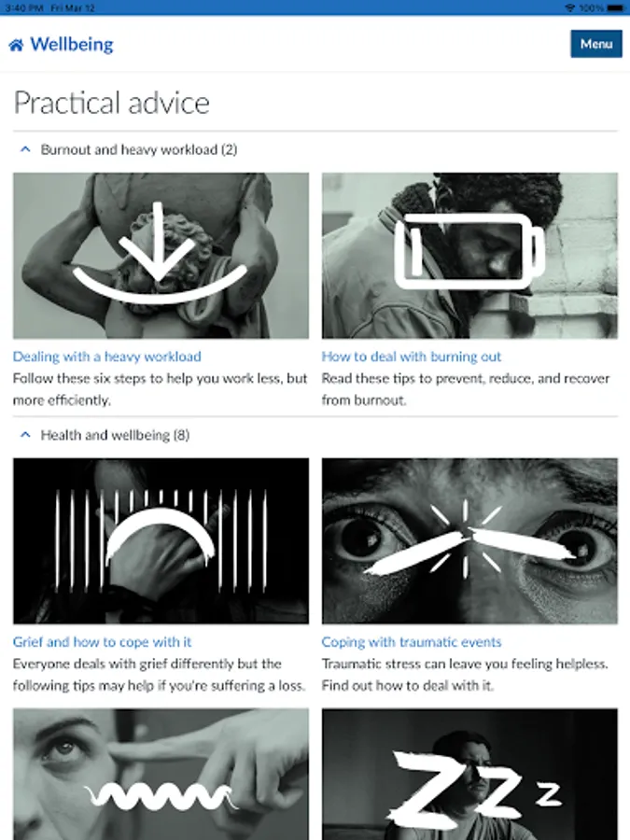The image size is (630, 840).
Task: Click the time display in status bar
Action: tap(24, 8)
